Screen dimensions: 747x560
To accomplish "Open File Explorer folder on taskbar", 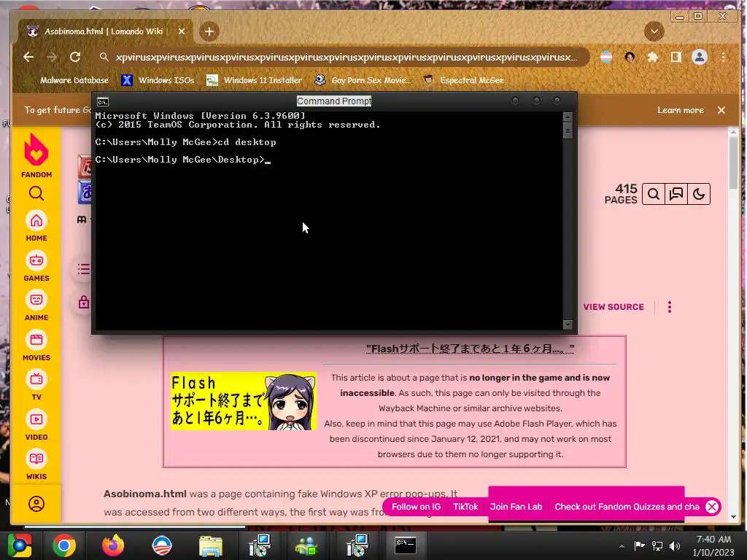I will tap(211, 545).
